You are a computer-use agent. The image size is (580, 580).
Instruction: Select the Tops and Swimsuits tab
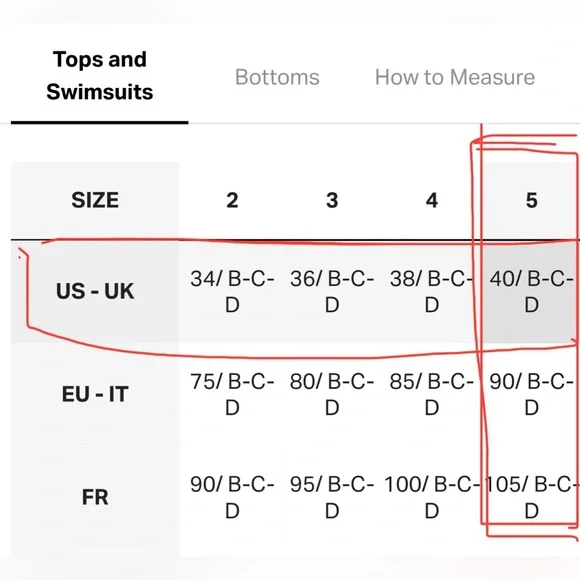tap(100, 75)
